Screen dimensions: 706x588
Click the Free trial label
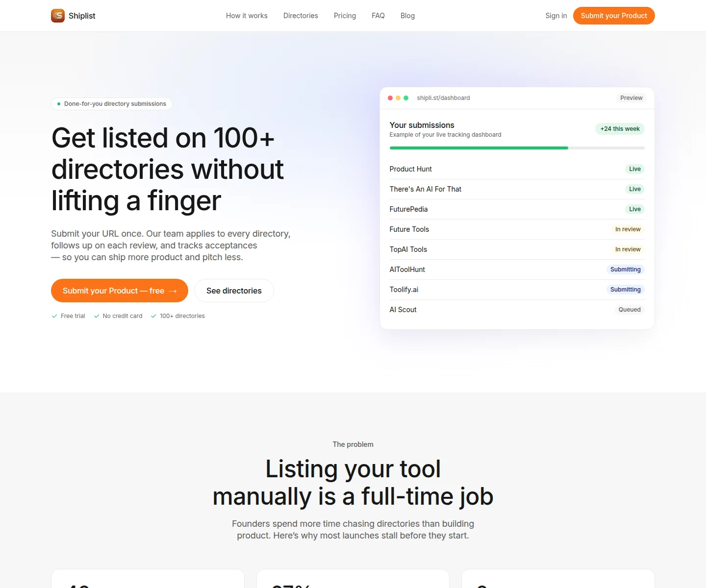coord(73,316)
